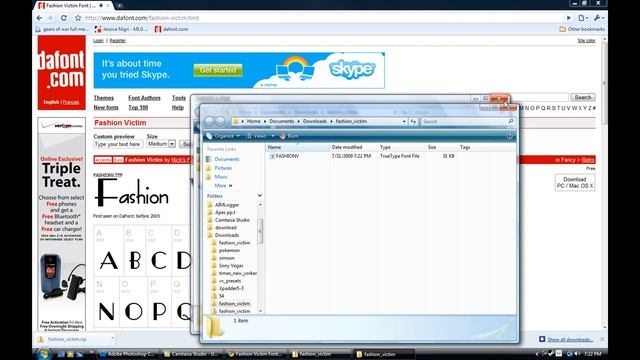Click the Explorer search magnifier icon
The image size is (640, 360).
pos(511,121)
